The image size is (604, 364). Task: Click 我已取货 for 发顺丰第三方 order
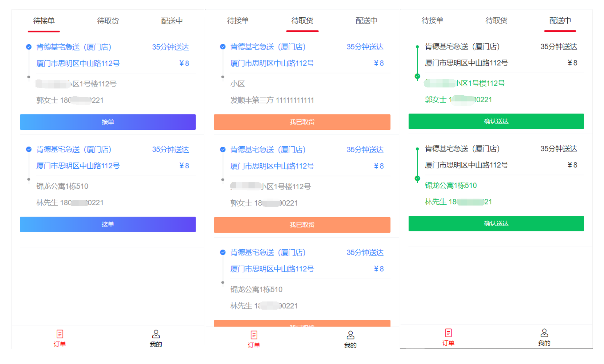coord(302,122)
